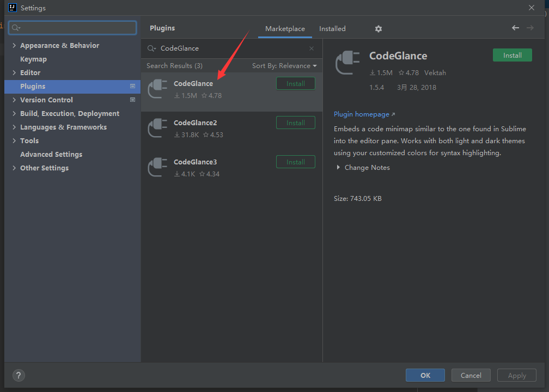Open the Sort By: Relevance dropdown

click(x=284, y=66)
